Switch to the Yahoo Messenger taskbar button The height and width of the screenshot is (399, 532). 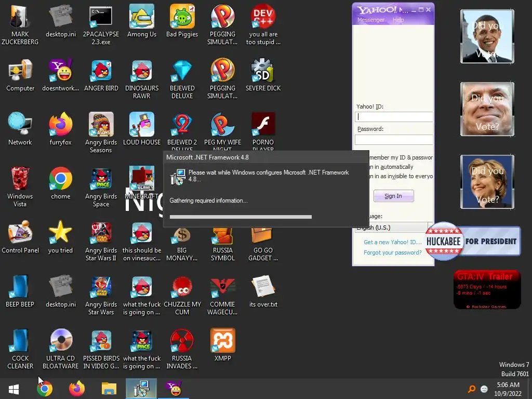coord(174,389)
